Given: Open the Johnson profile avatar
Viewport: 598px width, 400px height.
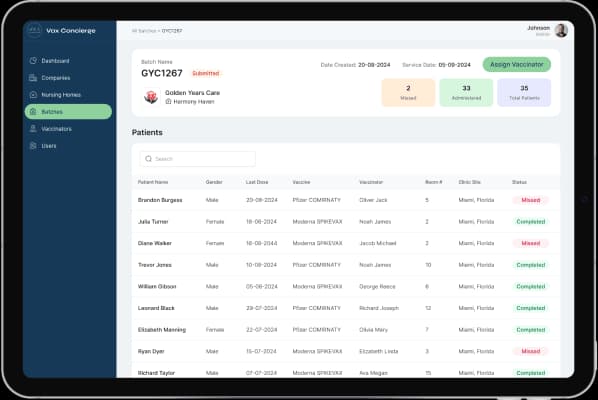Looking at the screenshot, I should coord(561,31).
